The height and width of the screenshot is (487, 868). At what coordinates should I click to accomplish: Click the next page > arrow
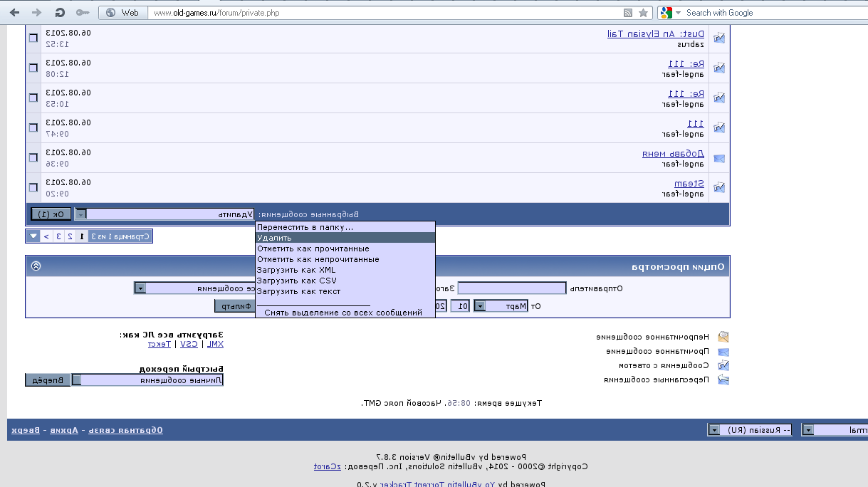pos(46,236)
